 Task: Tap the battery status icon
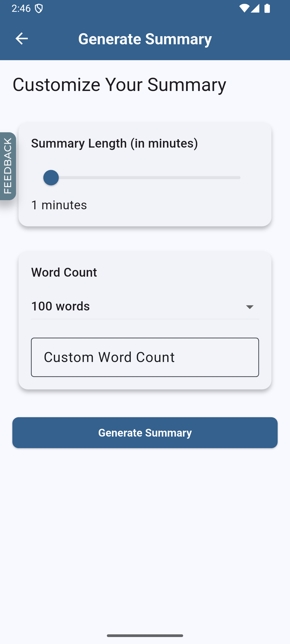click(x=267, y=9)
